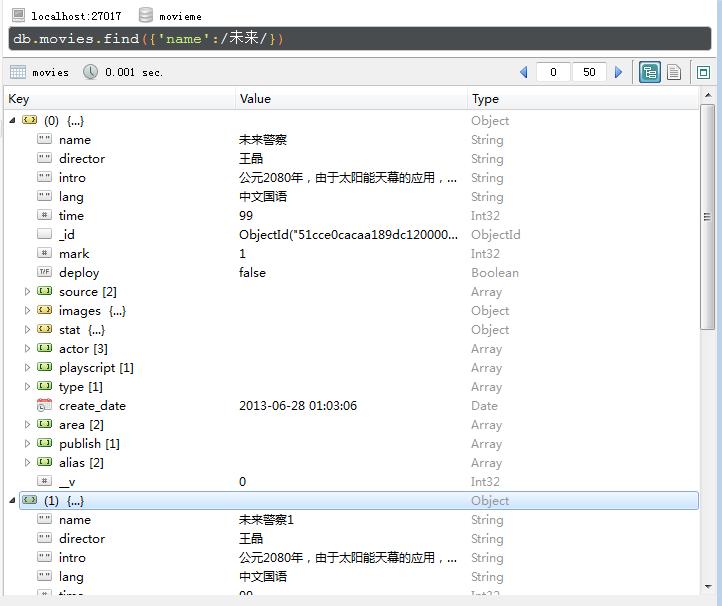Viewport: 722px width, 606px height.
Task: Click the movies collection table icon
Action: 18,72
